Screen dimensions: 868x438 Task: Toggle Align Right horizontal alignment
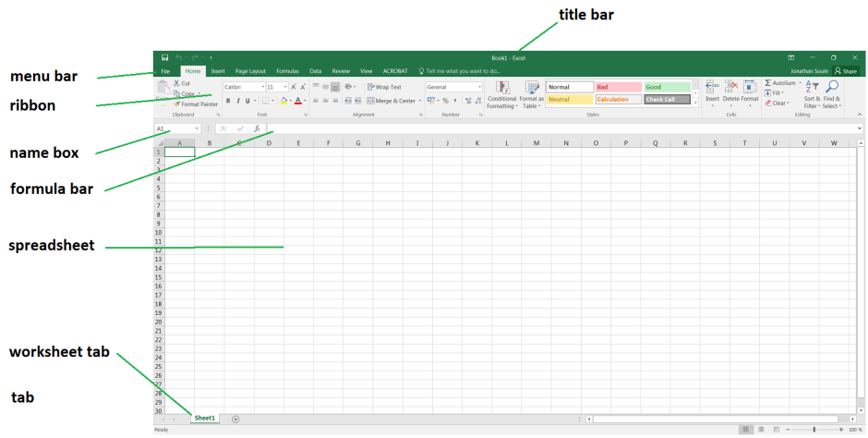coord(335,101)
